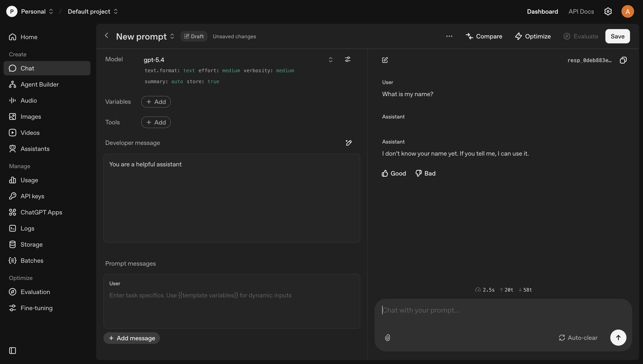Open the API Docs page
Image resolution: width=643 pixels, height=364 pixels.
tap(581, 11)
